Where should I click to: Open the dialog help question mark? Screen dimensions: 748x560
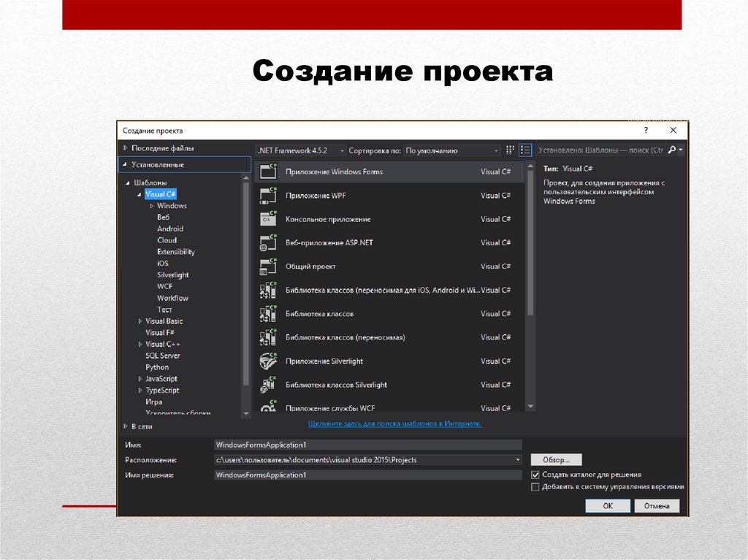click(x=646, y=130)
